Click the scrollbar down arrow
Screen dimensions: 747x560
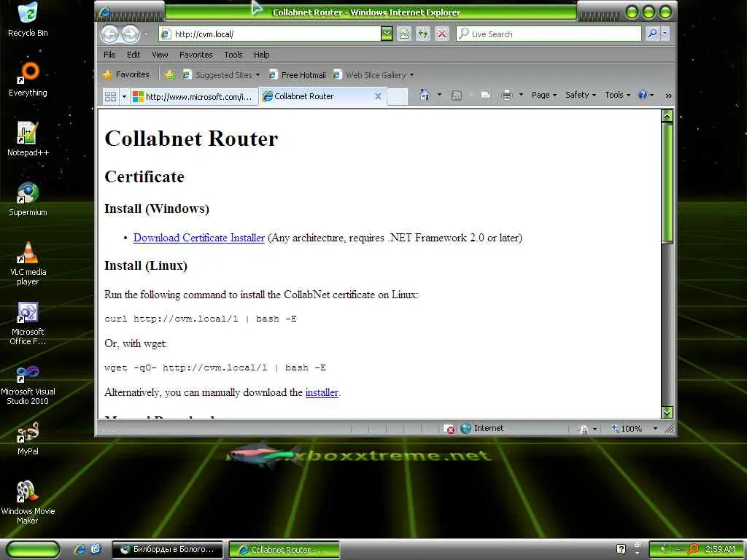pos(667,413)
